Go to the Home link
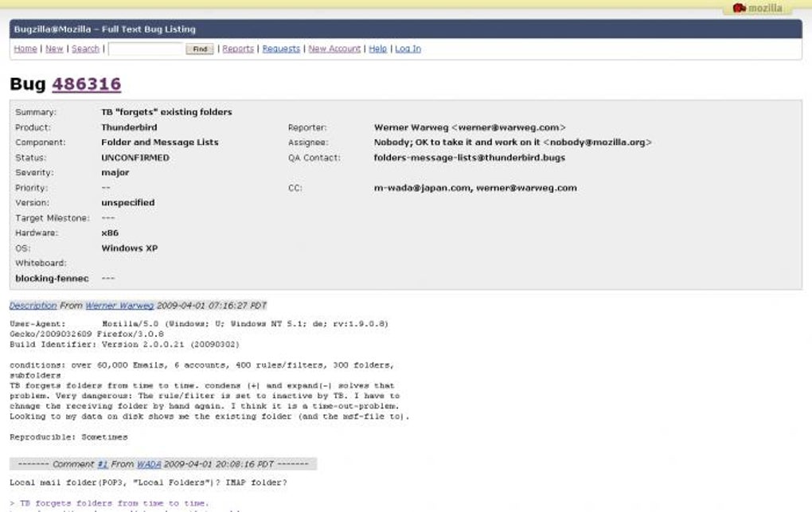Image resolution: width=812 pixels, height=512 pixels. [25, 49]
